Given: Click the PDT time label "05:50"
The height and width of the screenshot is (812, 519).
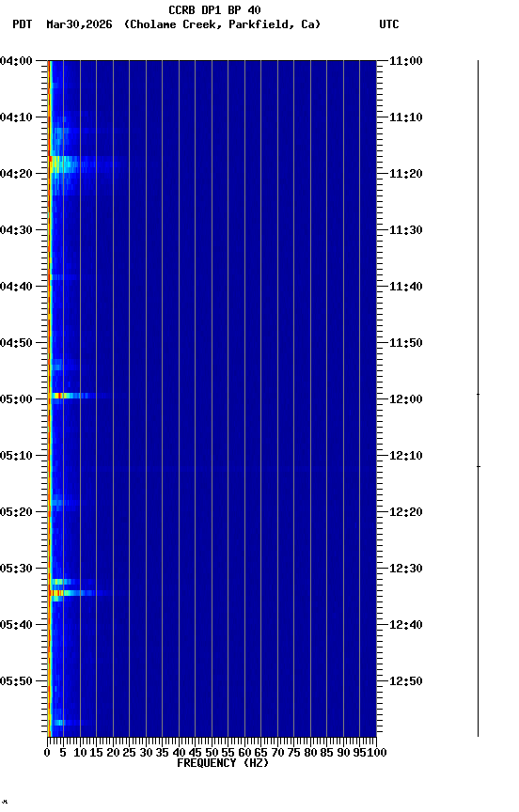Looking at the screenshot, I should click(16, 682).
